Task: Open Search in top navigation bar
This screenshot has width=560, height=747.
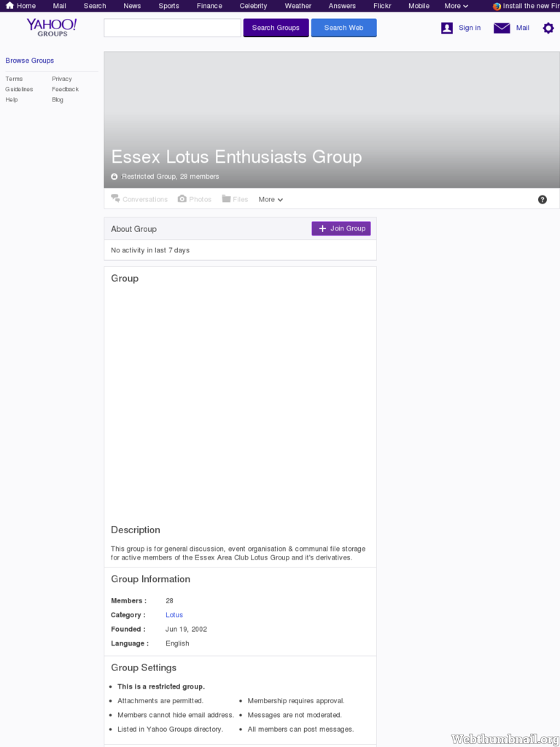Action: point(95,6)
